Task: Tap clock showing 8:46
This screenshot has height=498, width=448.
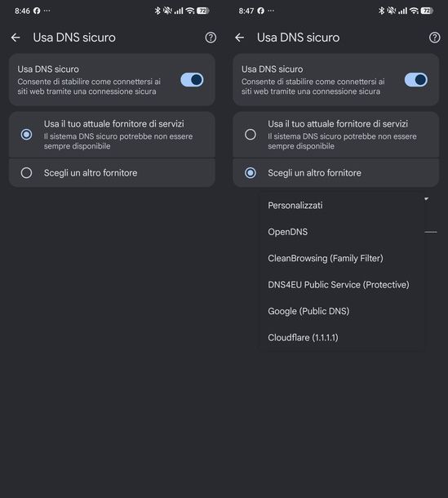Action: 22,11
